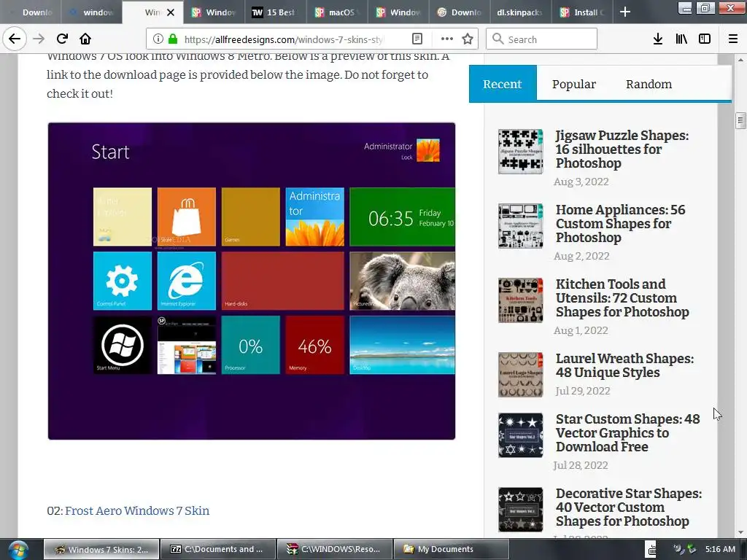This screenshot has width=747, height=560.
Task: Click the Jigsaw Puzzle Shapes thumbnail
Action: pyautogui.click(x=520, y=152)
